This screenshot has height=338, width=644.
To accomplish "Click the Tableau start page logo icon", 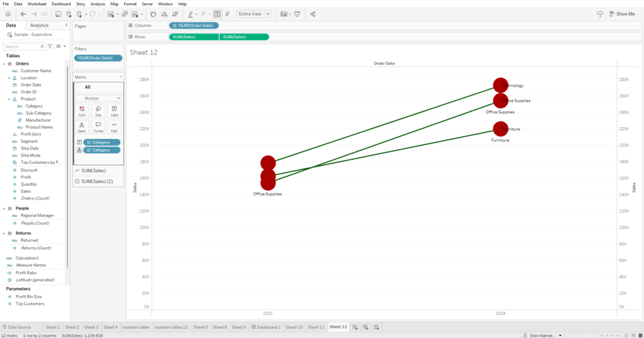I will click(x=8, y=14).
